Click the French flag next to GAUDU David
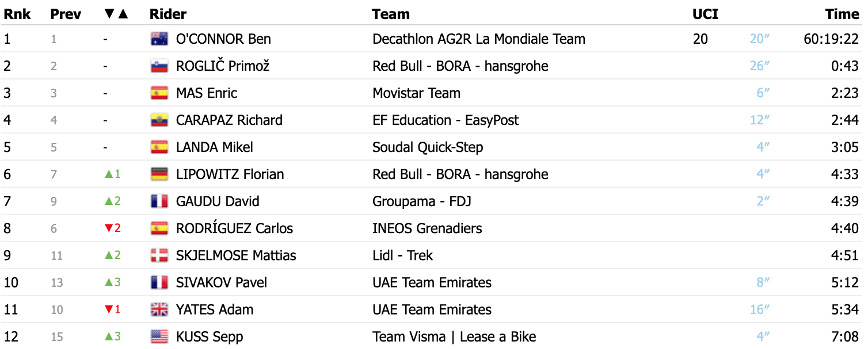868x349 pixels. click(159, 202)
